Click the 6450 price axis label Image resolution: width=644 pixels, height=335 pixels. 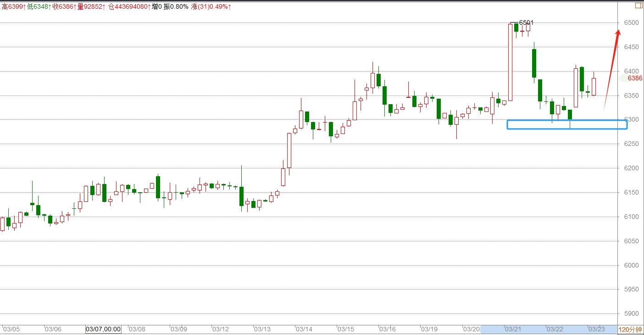click(x=631, y=47)
